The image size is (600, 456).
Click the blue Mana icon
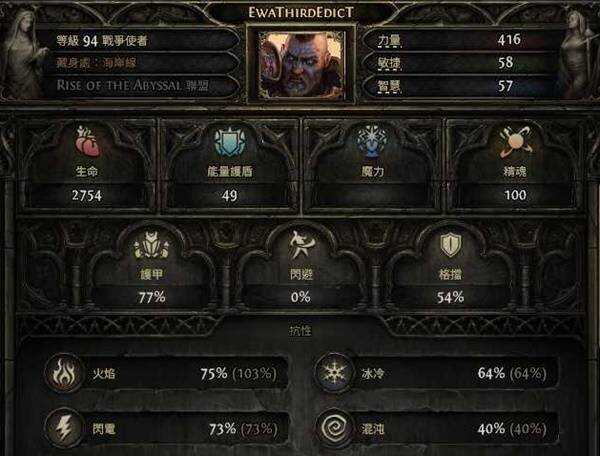pos(372,140)
